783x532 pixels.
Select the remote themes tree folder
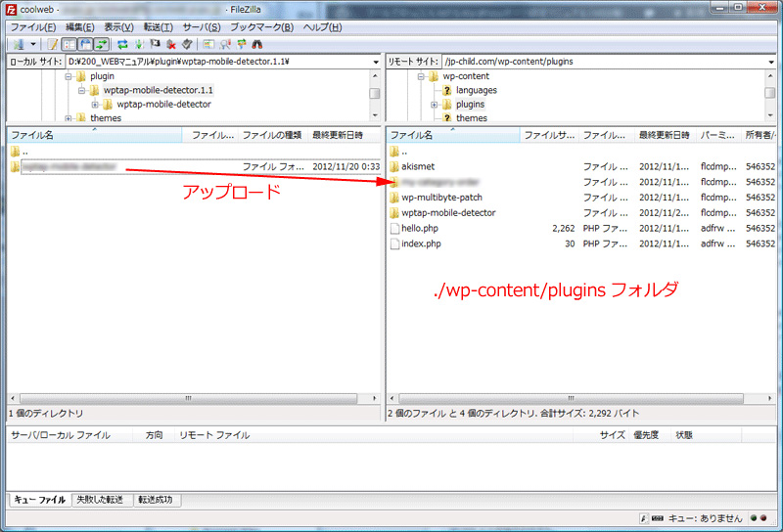coord(472,118)
